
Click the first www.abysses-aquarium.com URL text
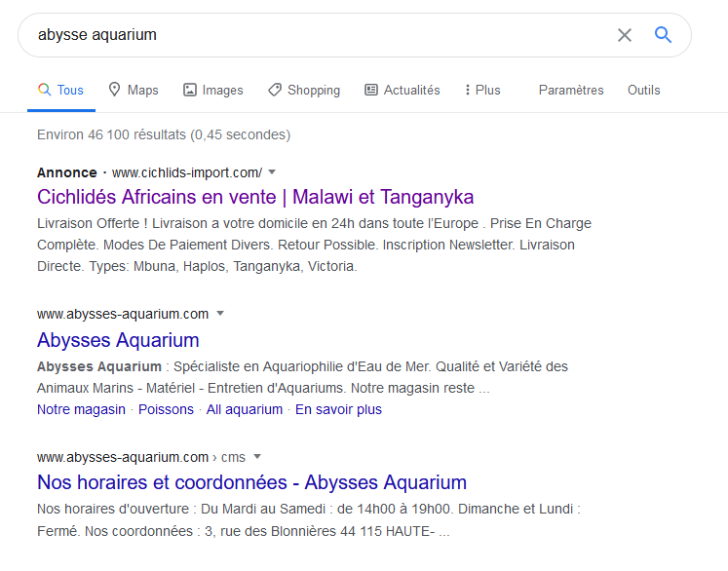click(123, 314)
